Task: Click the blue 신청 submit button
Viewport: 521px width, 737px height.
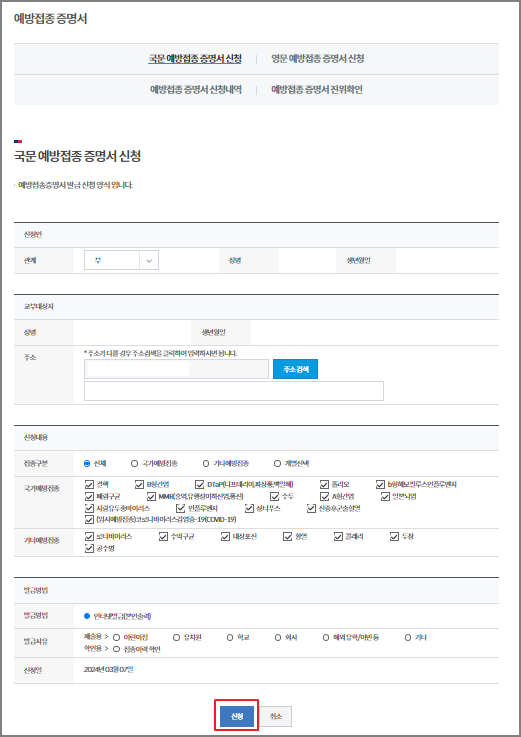Action: tap(237, 717)
